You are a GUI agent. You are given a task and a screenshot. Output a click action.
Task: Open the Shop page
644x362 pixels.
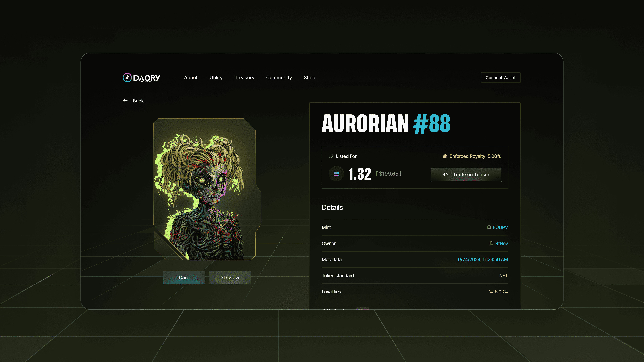point(309,78)
